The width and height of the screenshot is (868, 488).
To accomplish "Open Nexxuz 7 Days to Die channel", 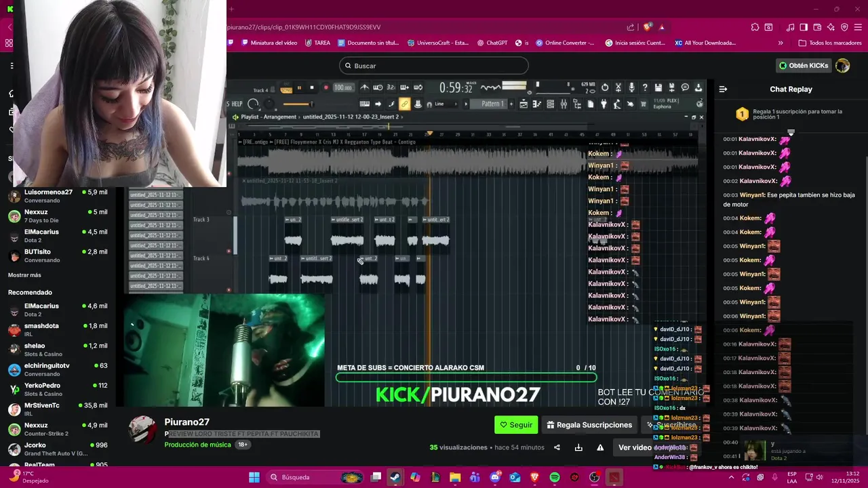I will tap(58, 216).
